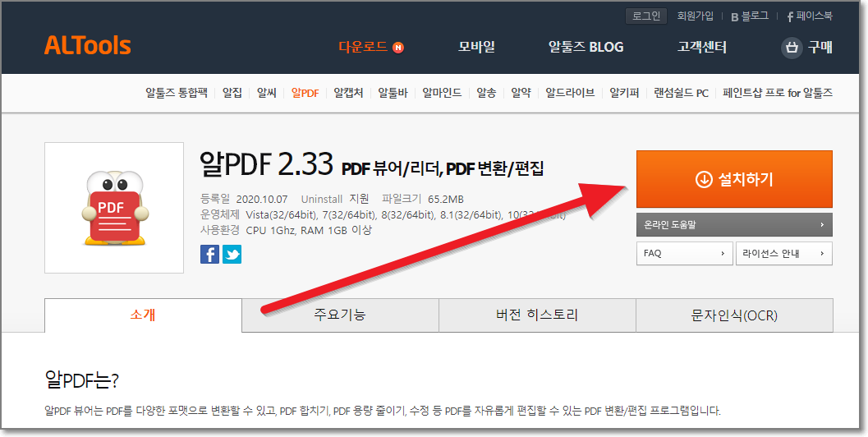Open the 고객센터 menu

tap(702, 47)
